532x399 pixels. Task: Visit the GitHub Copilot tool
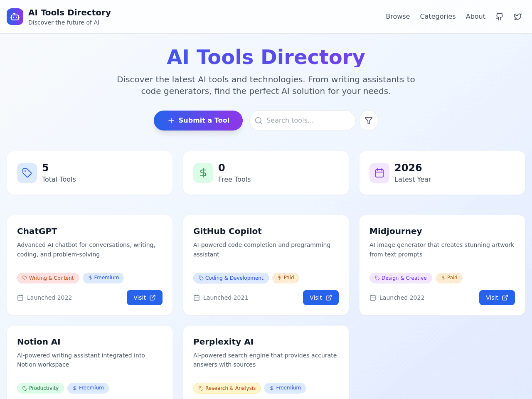coord(321,298)
